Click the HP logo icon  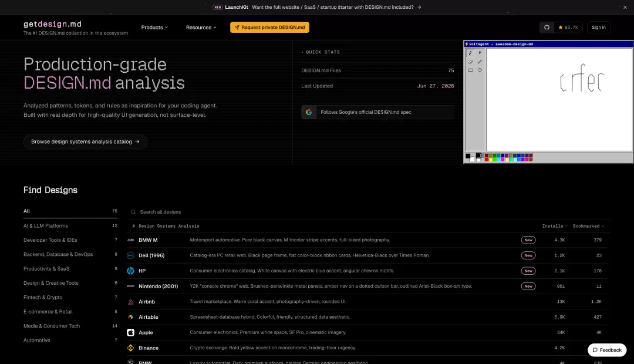coord(130,271)
